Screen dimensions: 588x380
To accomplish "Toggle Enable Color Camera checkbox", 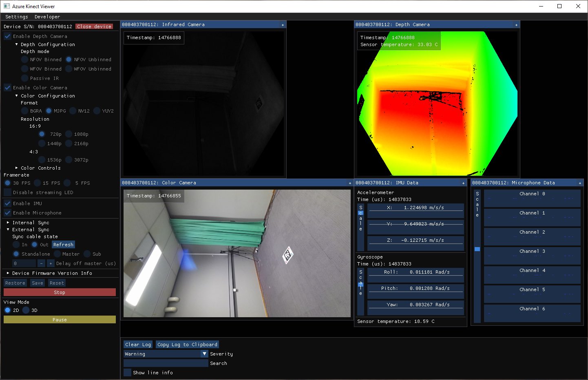I will point(7,88).
